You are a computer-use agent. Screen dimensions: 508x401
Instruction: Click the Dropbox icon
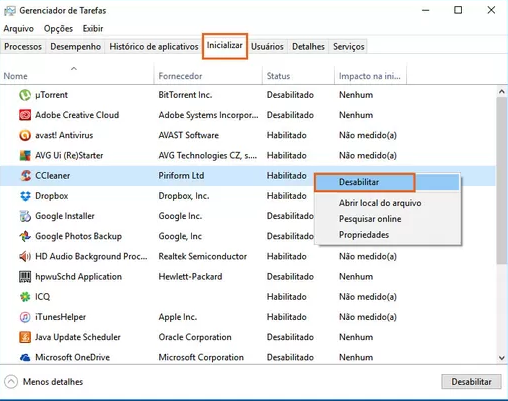point(25,196)
